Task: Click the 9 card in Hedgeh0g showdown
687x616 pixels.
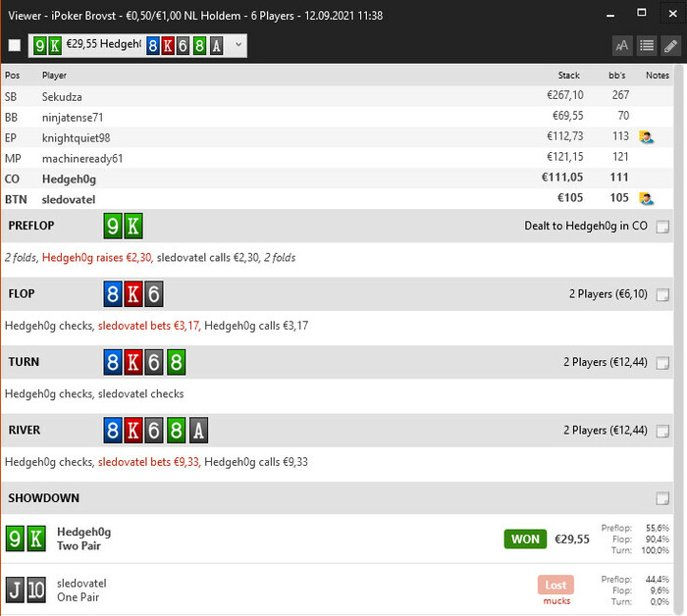Action: point(15,539)
